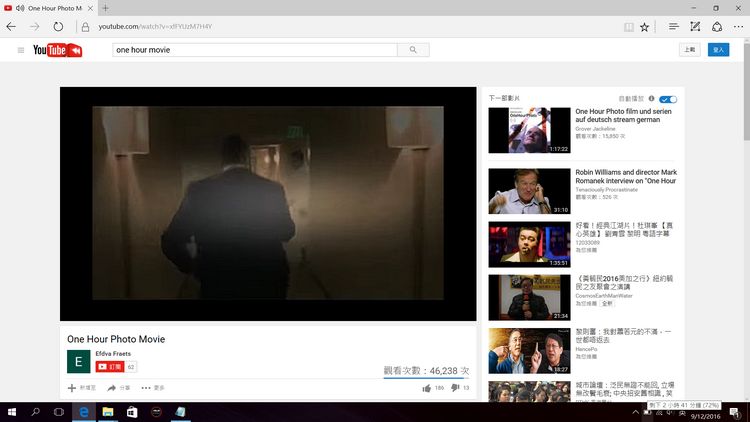Click the upload button in header
This screenshot has width=750, height=422.
coord(690,50)
